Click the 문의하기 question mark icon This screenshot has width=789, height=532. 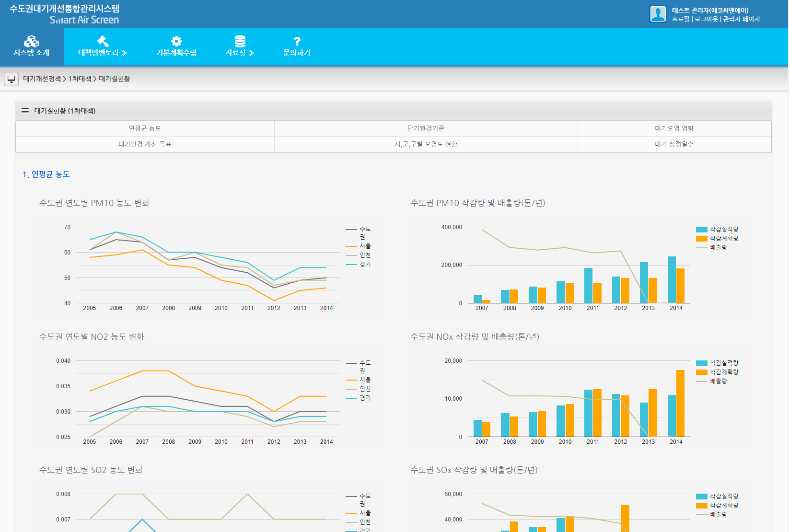[x=297, y=41]
